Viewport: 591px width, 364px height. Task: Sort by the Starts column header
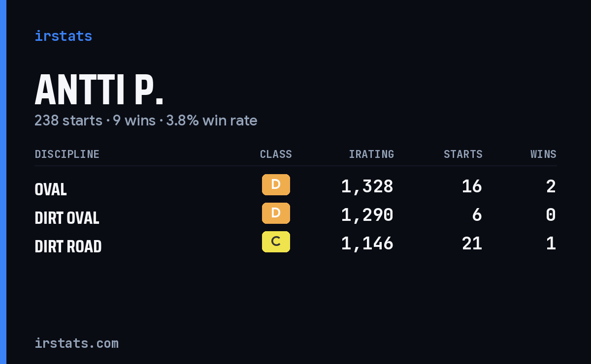tap(463, 154)
